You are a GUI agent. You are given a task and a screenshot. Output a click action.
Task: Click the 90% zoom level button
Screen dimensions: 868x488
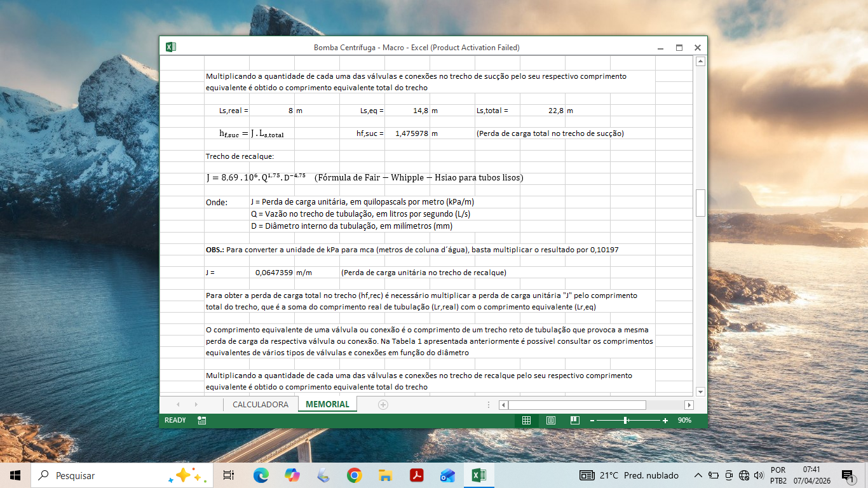[x=684, y=421]
